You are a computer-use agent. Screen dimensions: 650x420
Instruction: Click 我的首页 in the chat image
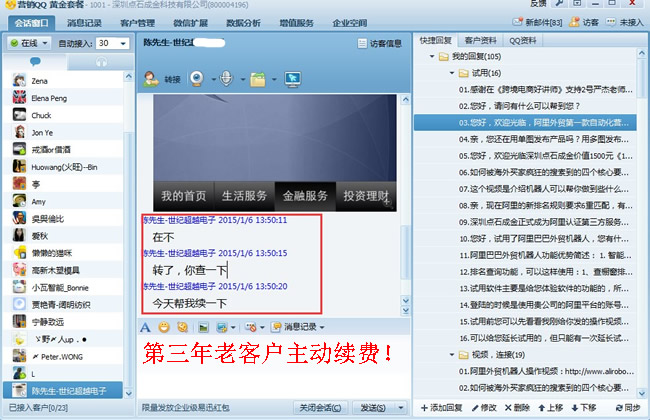click(184, 196)
